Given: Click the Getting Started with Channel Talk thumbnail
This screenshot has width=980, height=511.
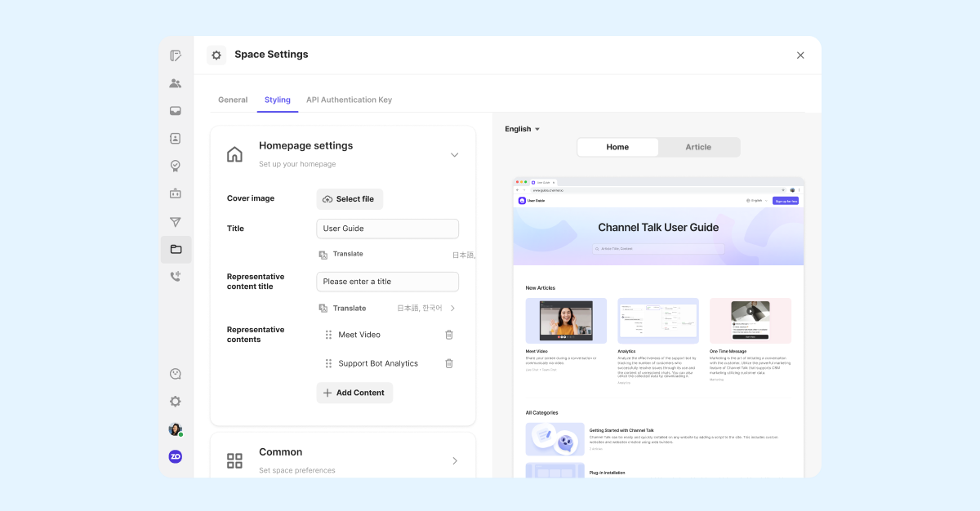Looking at the screenshot, I should coord(555,439).
